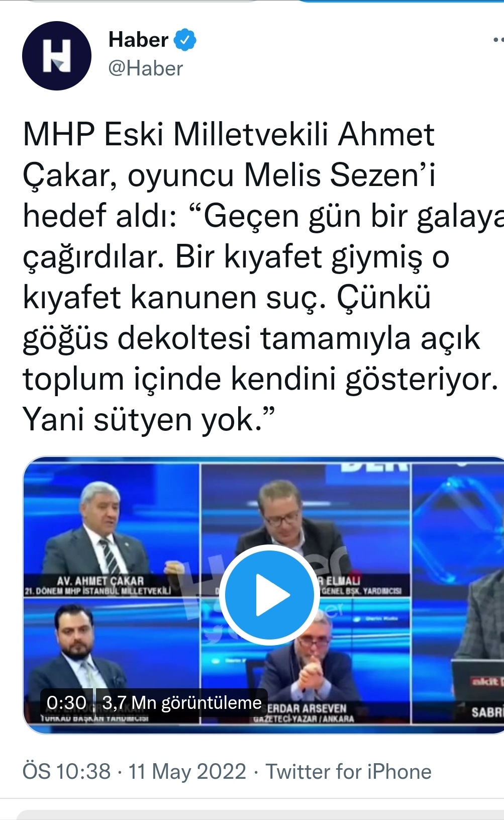The image size is (504, 820).
Task: Tap the 0:30 video duration label
Action: (x=66, y=702)
